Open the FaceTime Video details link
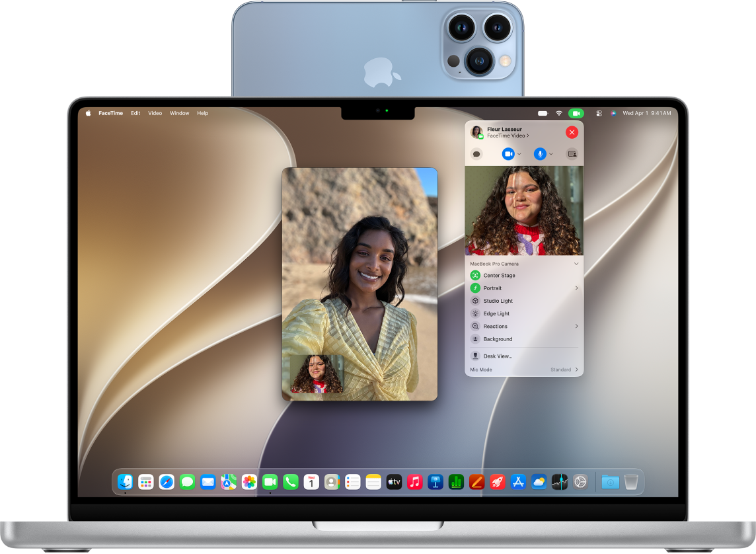756x554 pixels. [508, 136]
